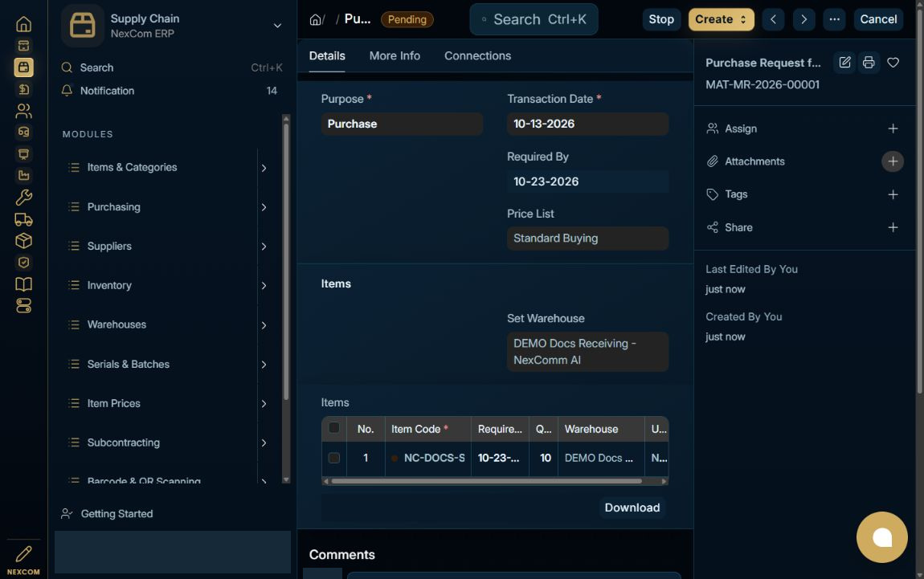Image resolution: width=924 pixels, height=579 pixels.
Task: Click the Download button under items table
Action: (x=632, y=508)
